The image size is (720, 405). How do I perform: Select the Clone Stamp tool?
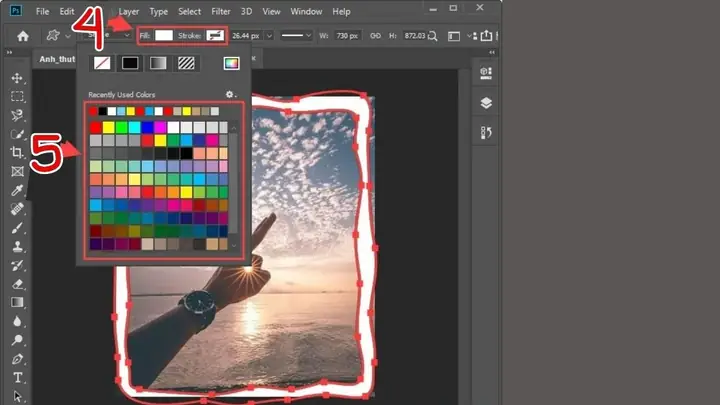17,247
